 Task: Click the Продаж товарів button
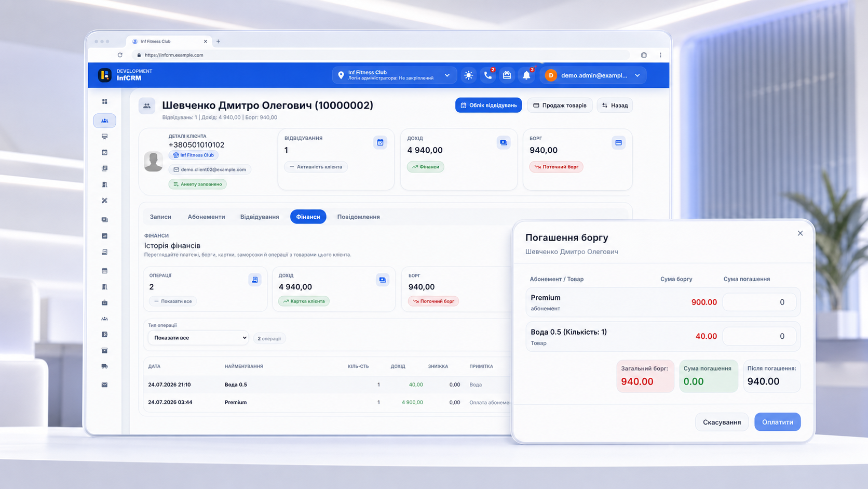560,105
